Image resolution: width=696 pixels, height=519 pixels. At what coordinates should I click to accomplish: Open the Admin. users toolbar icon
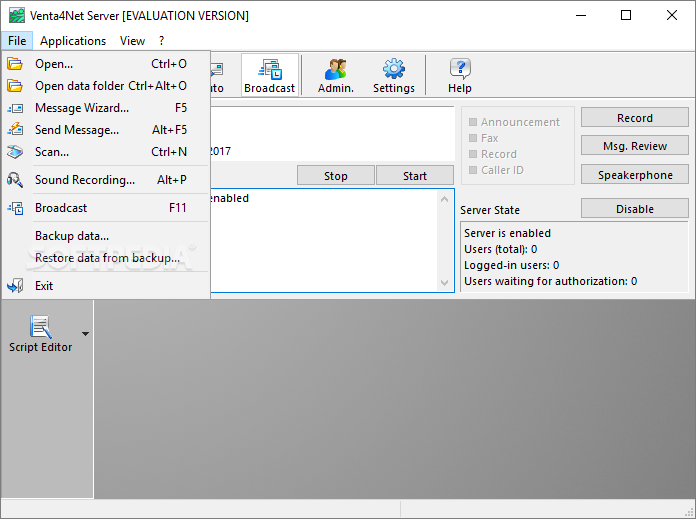336,75
